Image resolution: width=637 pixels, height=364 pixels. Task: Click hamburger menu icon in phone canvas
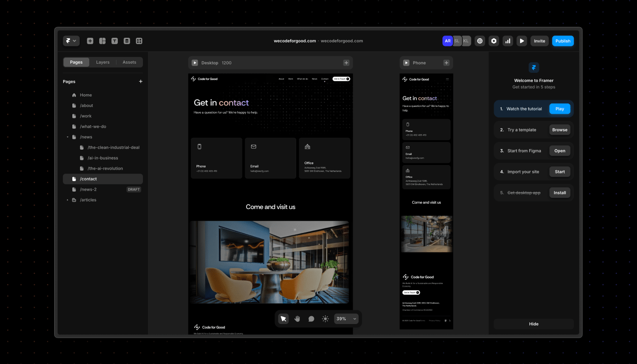click(447, 79)
